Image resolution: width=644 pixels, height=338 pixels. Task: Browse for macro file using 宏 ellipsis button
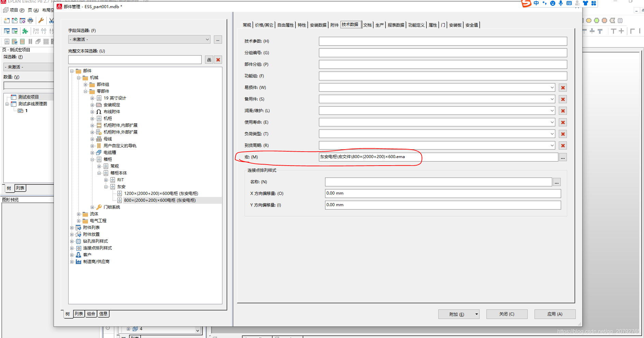click(x=563, y=157)
